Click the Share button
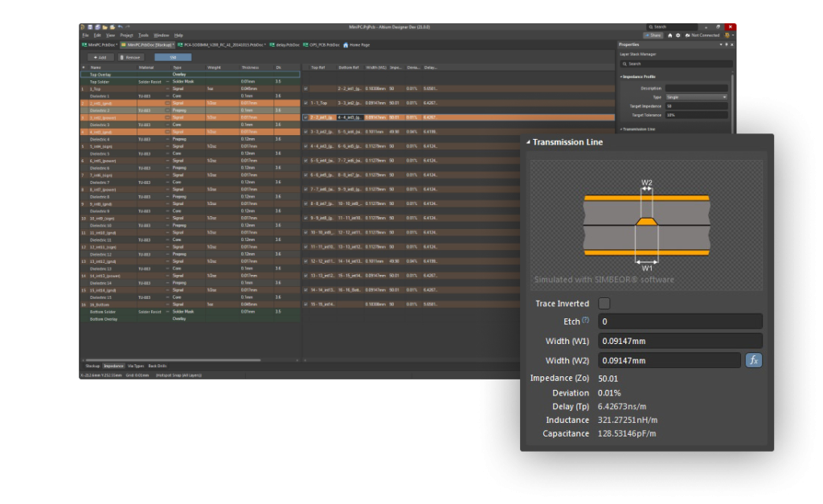Viewport: 823px width, 504px height. 652,35
